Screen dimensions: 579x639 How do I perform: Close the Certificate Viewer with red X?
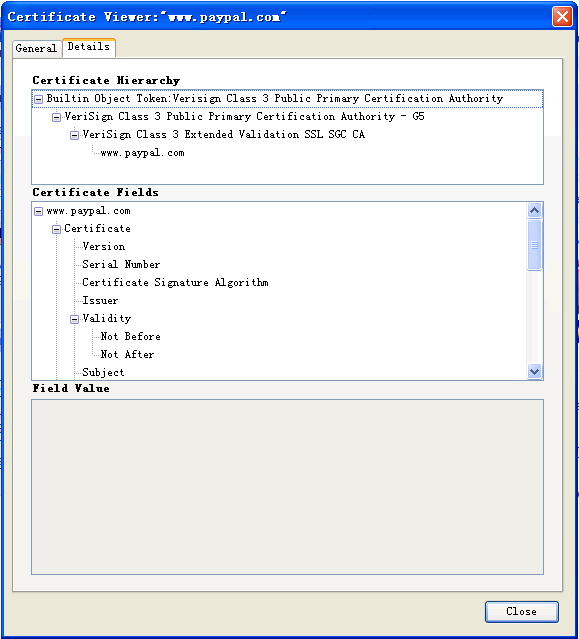click(562, 17)
